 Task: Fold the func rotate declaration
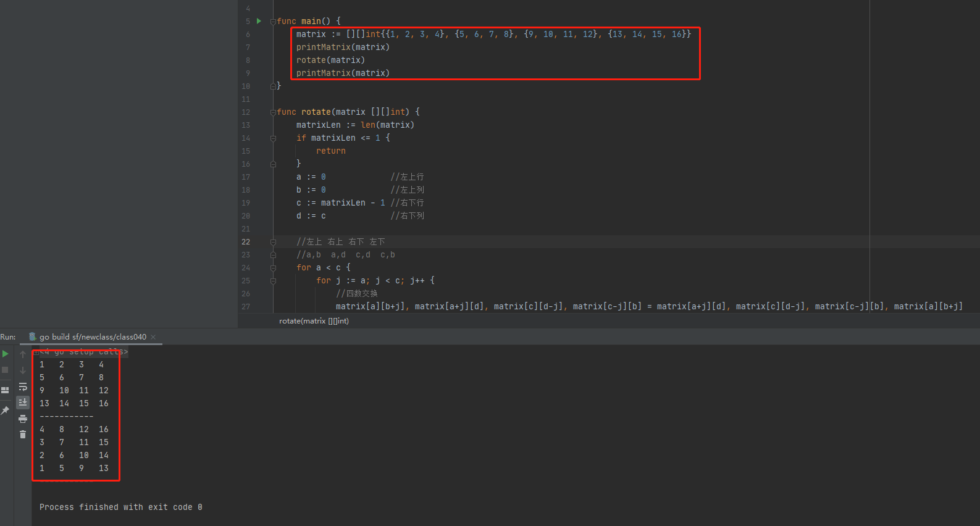tap(273, 112)
